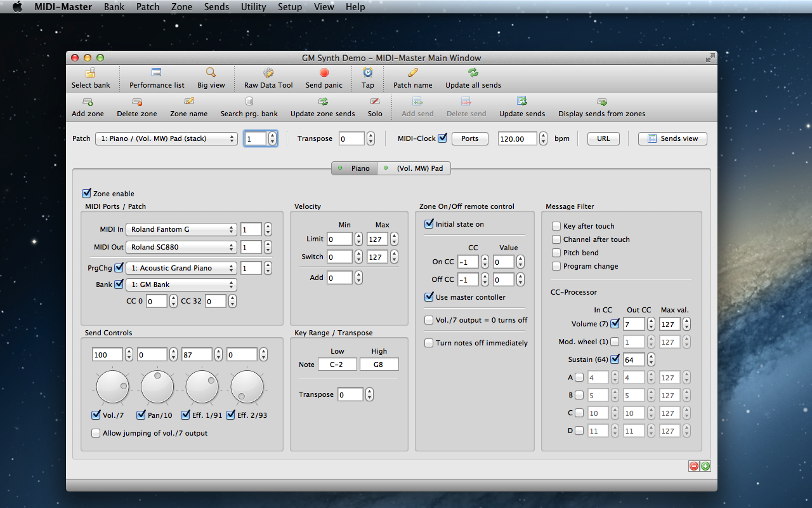Click the green add zone button
The height and width of the screenshot is (508, 812).
tap(705, 466)
